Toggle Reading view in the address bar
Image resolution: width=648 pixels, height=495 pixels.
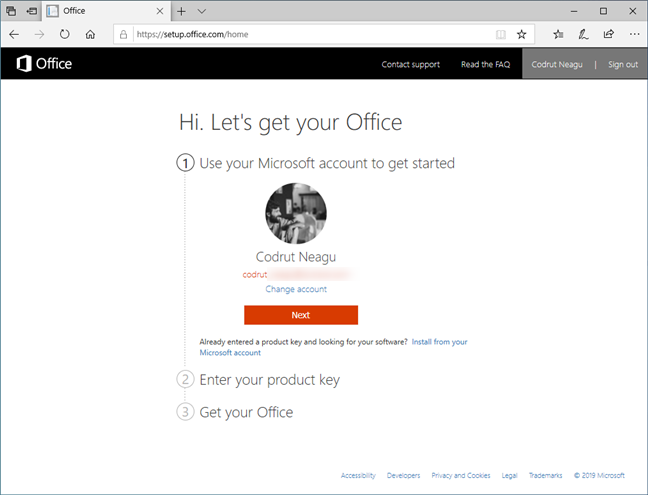500,34
